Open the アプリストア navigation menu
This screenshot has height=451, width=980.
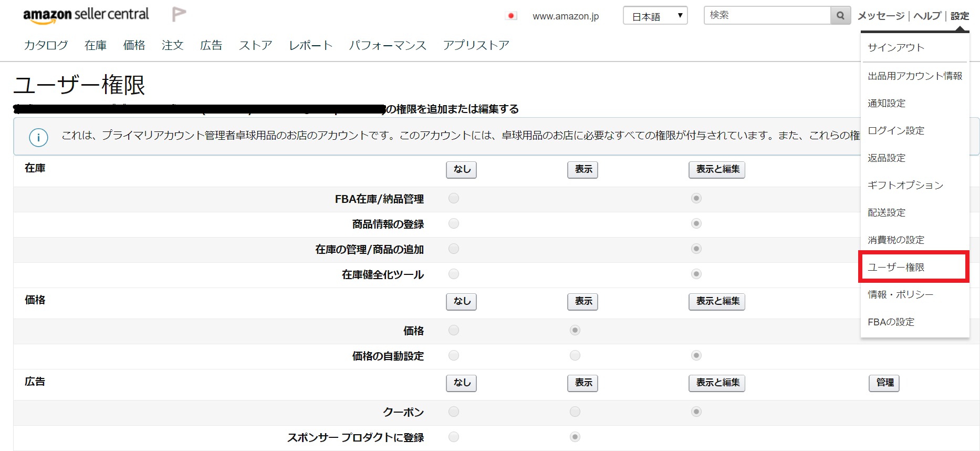(476, 45)
